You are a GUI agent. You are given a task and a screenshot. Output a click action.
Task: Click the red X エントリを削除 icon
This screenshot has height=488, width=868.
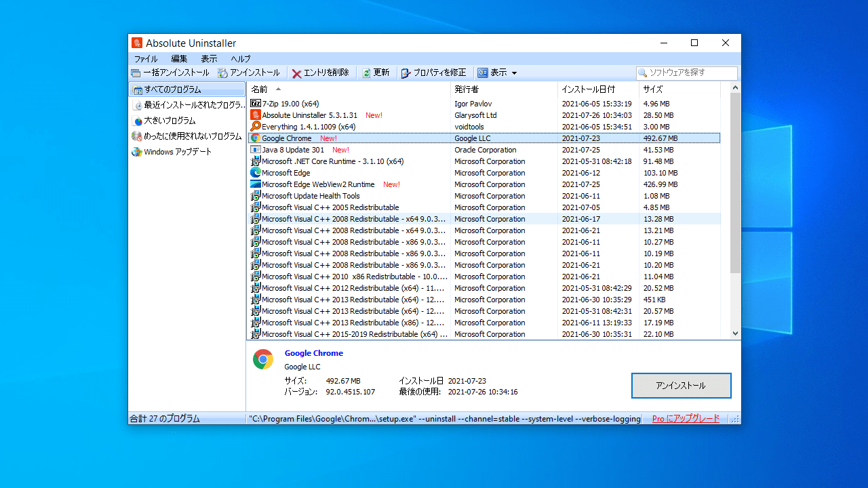297,73
